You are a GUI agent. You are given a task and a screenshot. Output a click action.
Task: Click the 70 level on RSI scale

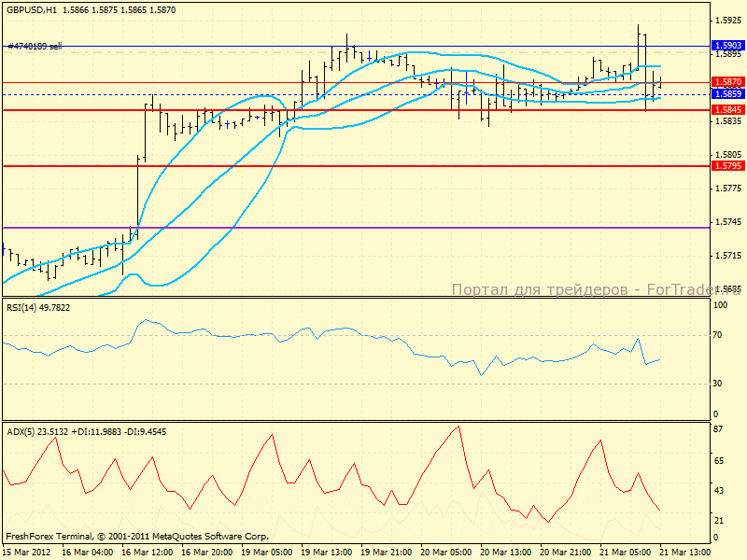point(717,335)
